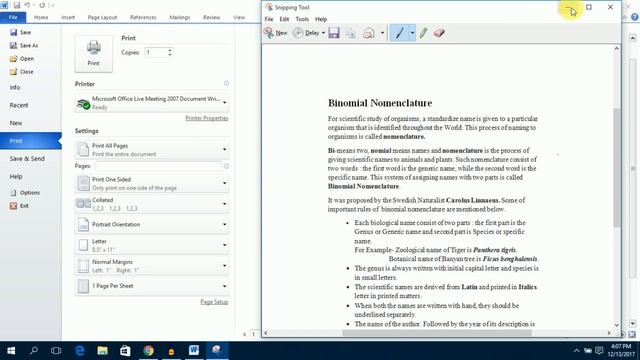Switch to the Page Layout ribbon tab
The width and height of the screenshot is (640, 360).
[102, 18]
